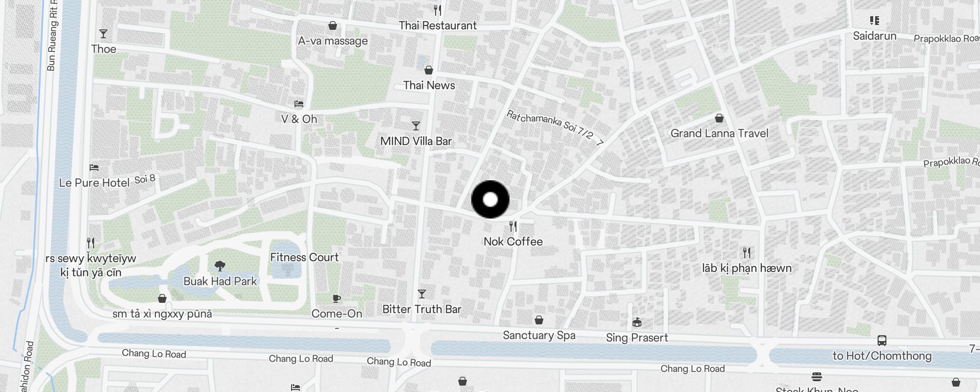
Task: Select the MIND Villa Bar cocktail icon
Action: coord(416,126)
